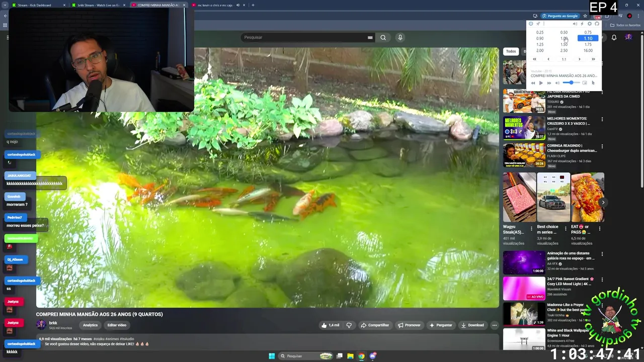
Task: Like the video with 1,4 mil
Action: click(x=330, y=325)
